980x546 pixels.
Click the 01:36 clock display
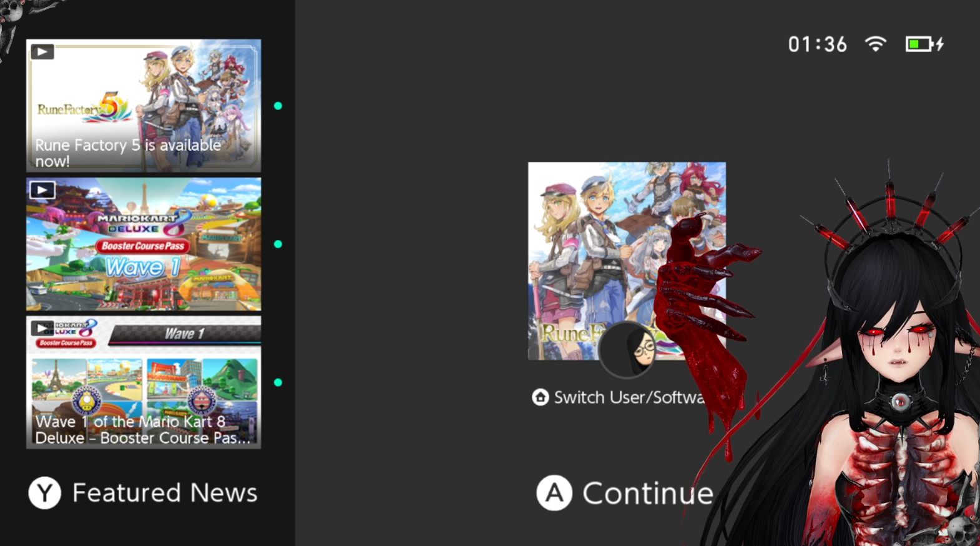(817, 44)
